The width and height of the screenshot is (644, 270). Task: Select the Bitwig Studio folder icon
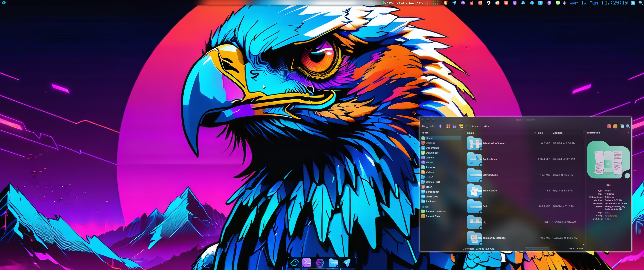(474, 175)
